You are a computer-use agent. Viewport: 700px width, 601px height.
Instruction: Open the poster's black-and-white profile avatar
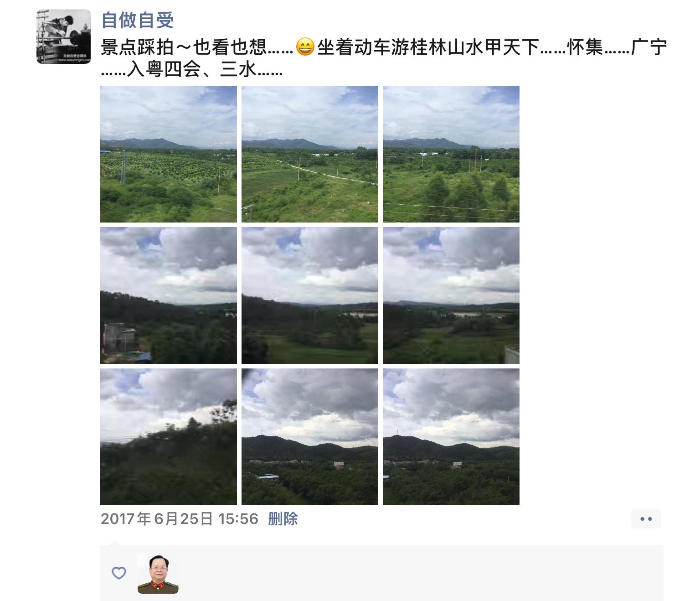(64, 36)
